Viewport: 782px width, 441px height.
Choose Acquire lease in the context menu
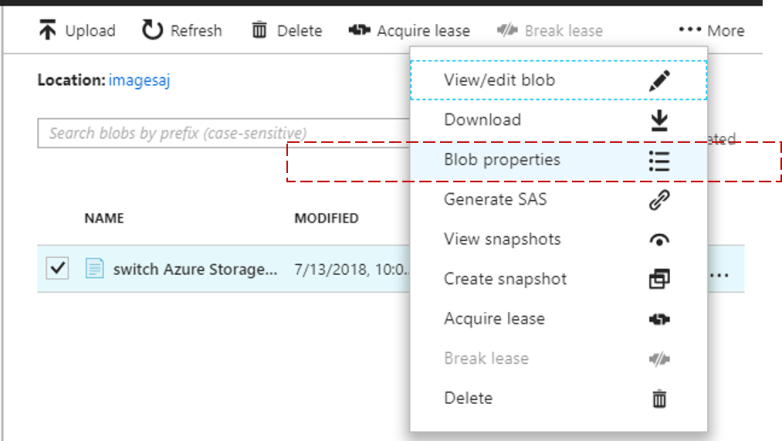[x=494, y=319]
